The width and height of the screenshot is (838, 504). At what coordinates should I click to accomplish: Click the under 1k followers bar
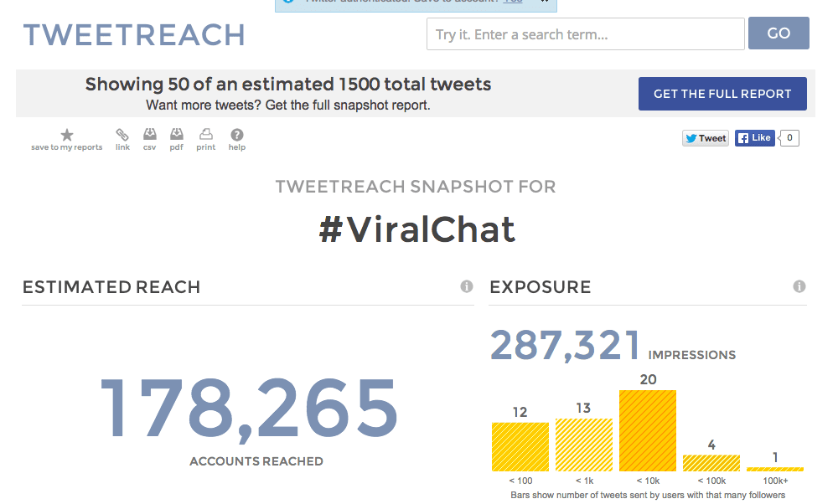(x=583, y=444)
